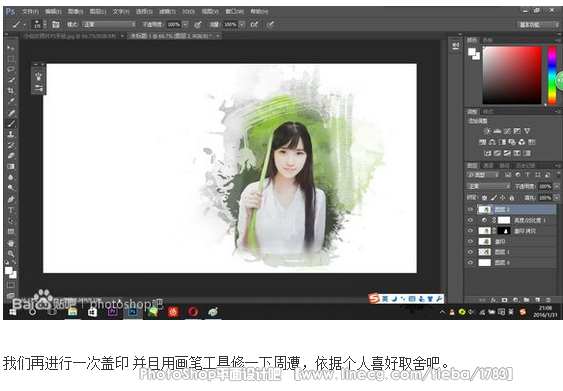Open the brush panel toggle icon in options bar
The image size is (563, 391).
tap(55, 24)
